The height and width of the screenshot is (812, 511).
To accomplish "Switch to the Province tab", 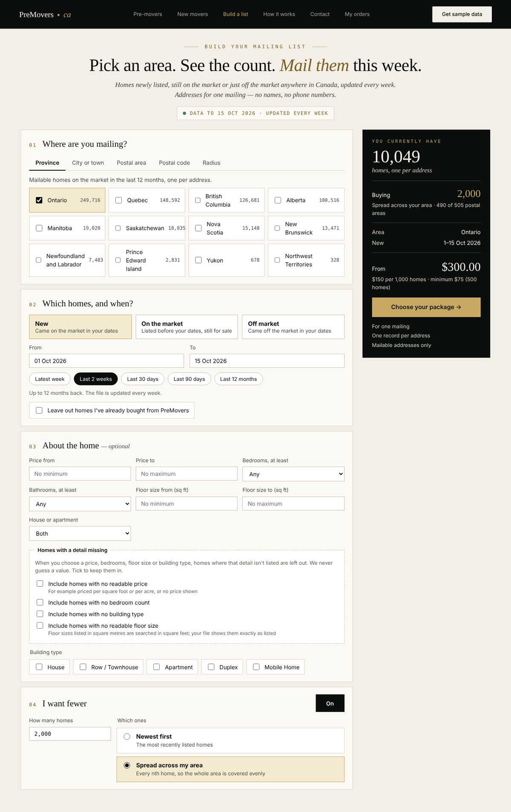I will (x=47, y=163).
